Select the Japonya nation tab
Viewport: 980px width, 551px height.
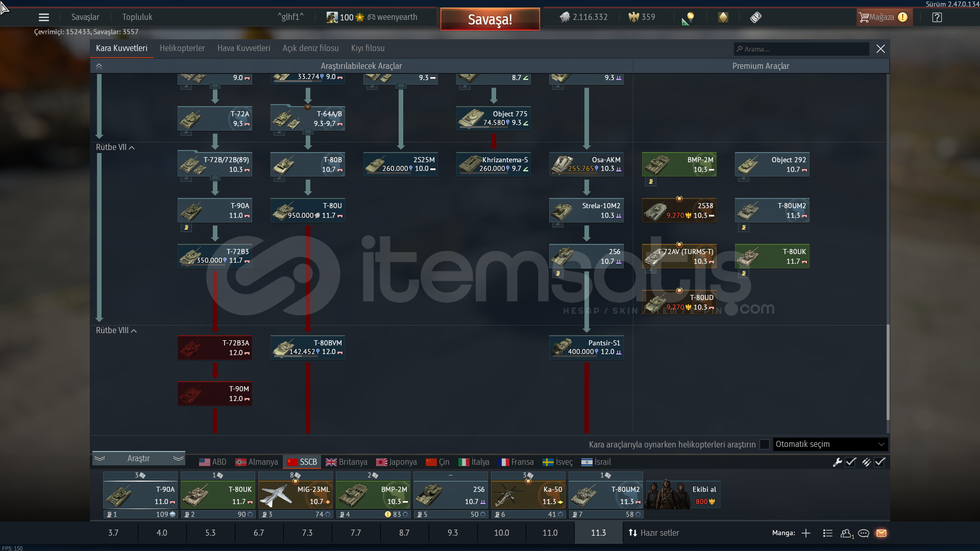point(397,462)
